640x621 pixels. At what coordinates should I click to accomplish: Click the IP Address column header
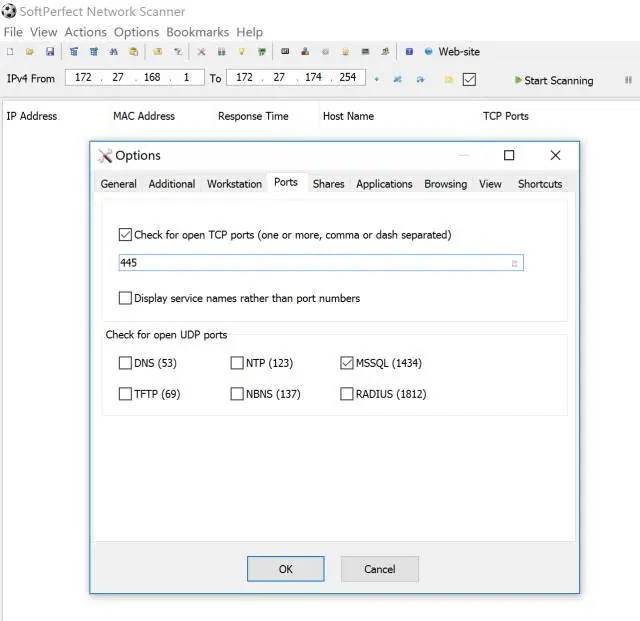point(32,116)
